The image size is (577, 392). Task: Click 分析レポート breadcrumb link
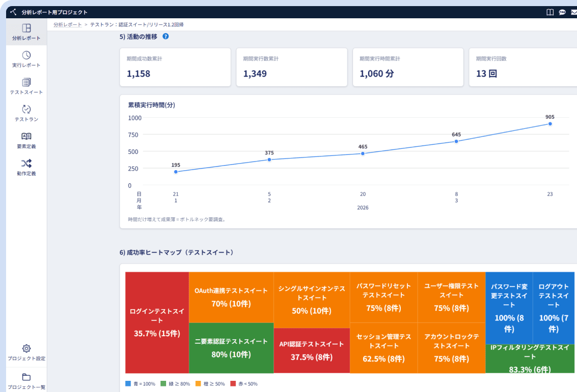click(68, 25)
